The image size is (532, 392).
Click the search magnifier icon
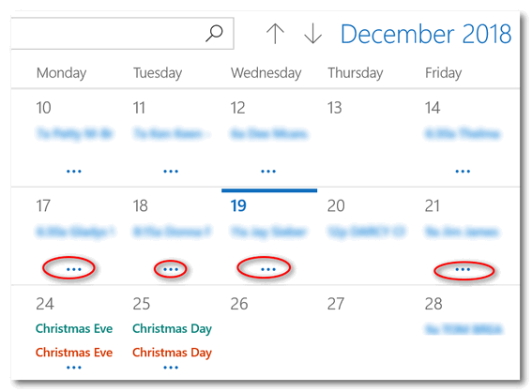[x=214, y=33]
